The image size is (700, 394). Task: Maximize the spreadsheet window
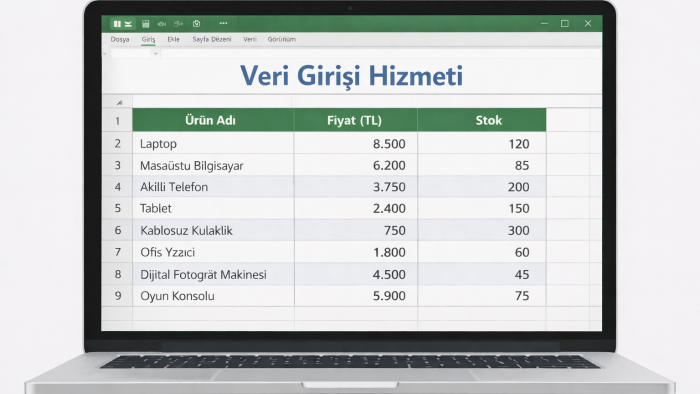click(565, 23)
